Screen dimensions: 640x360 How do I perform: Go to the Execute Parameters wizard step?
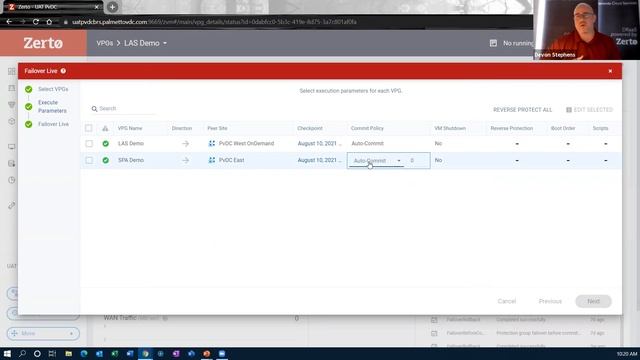[x=52, y=107]
